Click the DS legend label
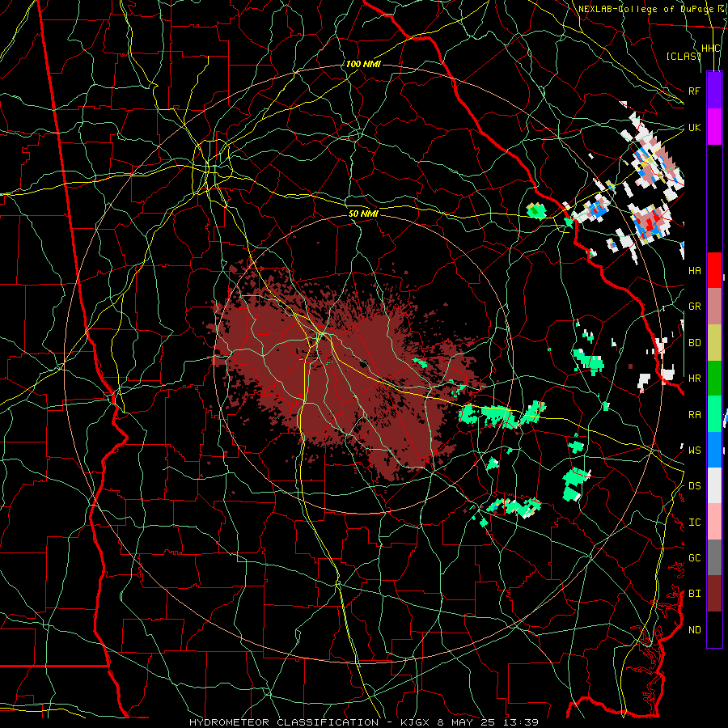Image resolution: width=728 pixels, height=728 pixels. pyautogui.click(x=694, y=486)
